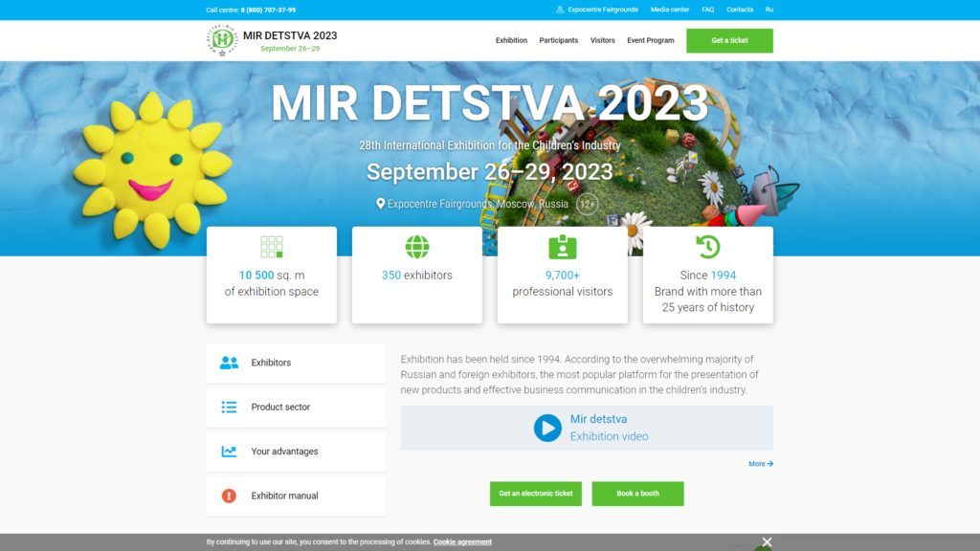Click the history clock icon

coord(708,246)
